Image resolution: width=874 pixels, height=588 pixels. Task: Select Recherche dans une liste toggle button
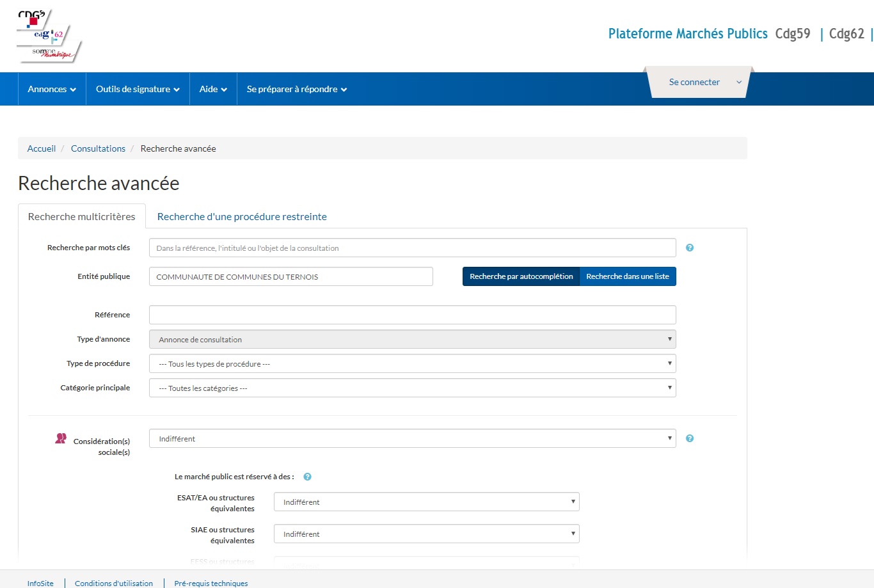[x=627, y=276]
